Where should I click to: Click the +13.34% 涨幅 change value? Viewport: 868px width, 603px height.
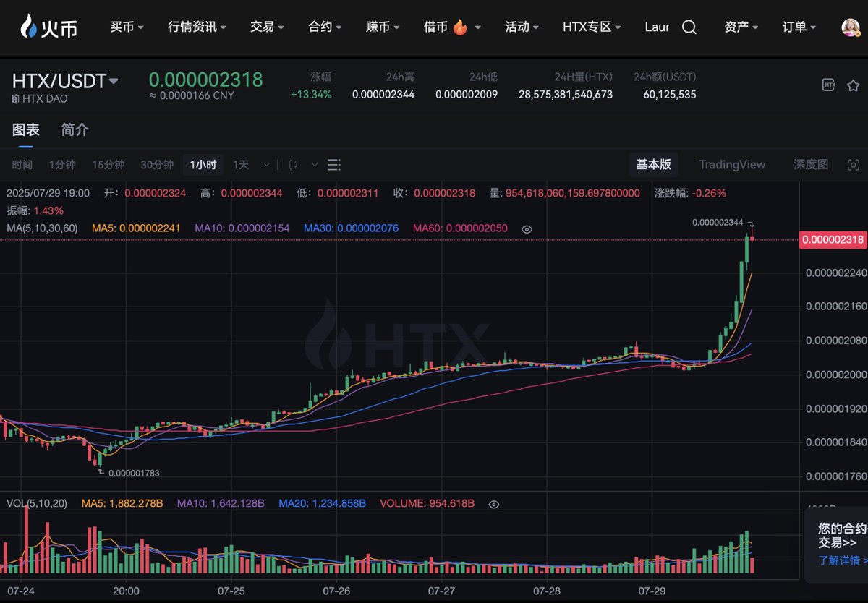[x=311, y=95]
